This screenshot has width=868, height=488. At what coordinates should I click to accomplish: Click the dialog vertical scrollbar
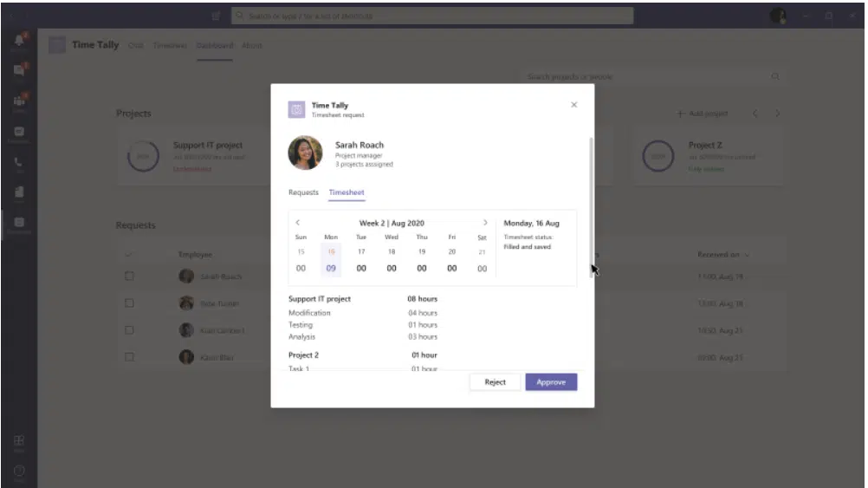pyautogui.click(x=591, y=208)
